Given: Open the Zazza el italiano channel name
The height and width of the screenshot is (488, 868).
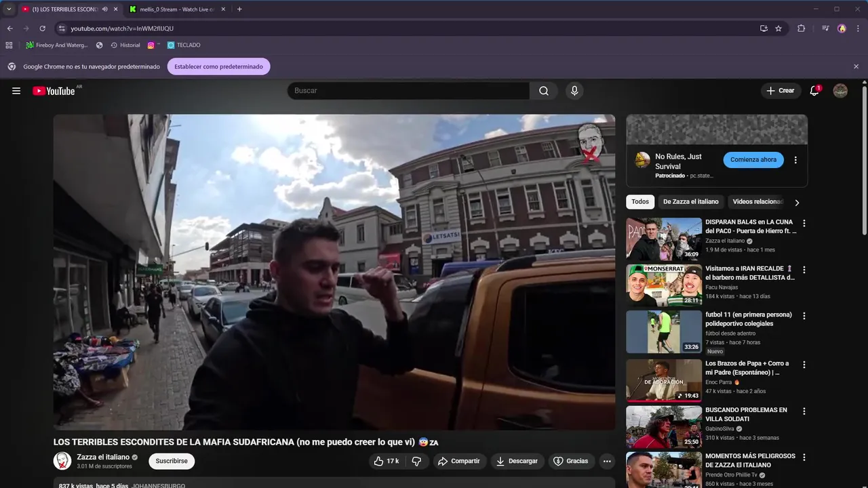Looking at the screenshot, I should click(x=103, y=457).
